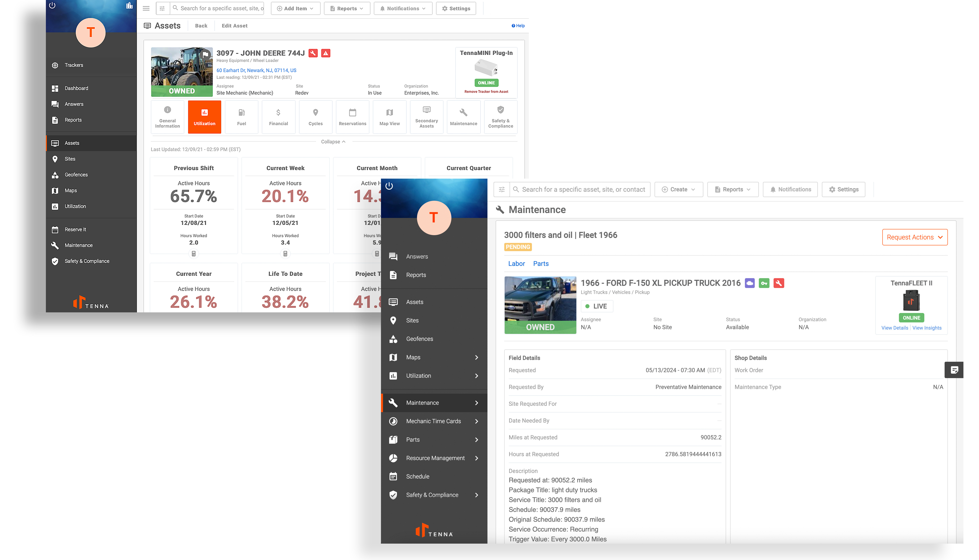Select the Map View tab
Image resolution: width=979 pixels, height=560 pixels.
pos(390,117)
